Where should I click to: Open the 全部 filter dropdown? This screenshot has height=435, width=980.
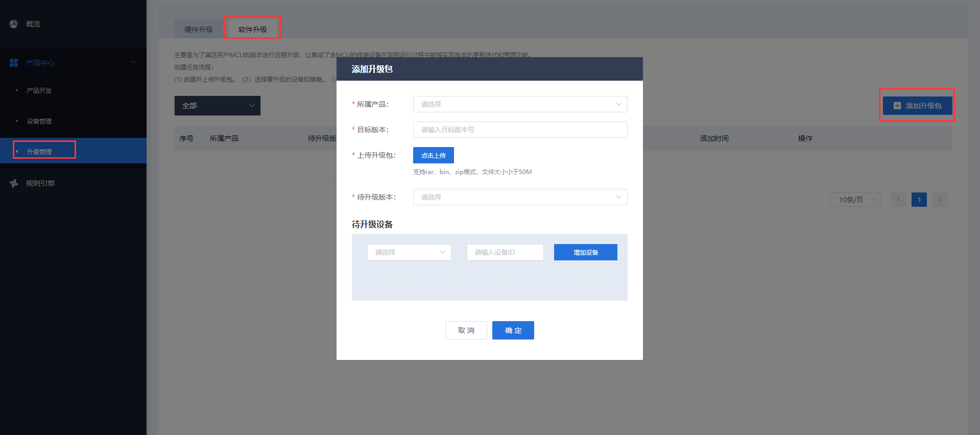[217, 106]
